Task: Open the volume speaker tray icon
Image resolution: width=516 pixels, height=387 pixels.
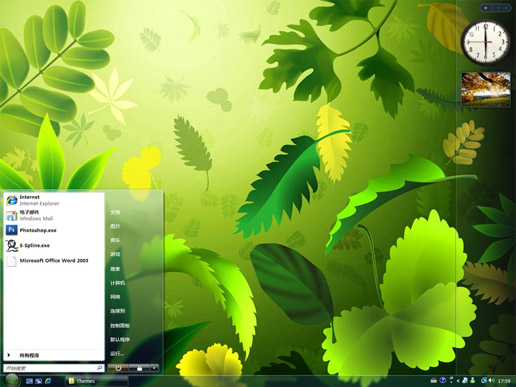Action: click(492, 380)
